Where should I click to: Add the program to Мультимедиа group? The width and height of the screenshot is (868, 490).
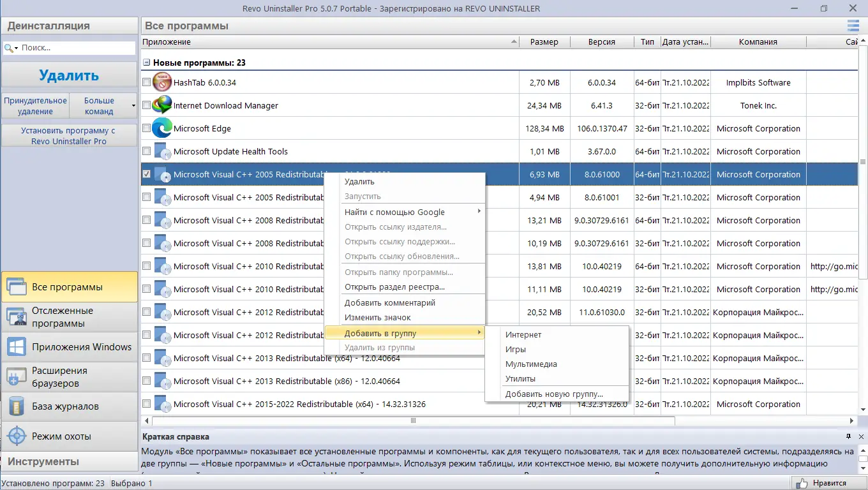coord(557,364)
